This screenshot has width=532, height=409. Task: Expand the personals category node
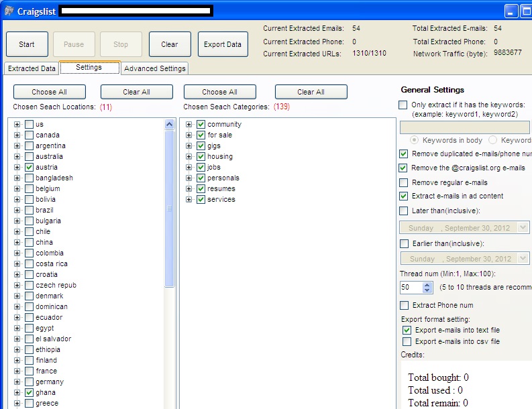(189, 178)
